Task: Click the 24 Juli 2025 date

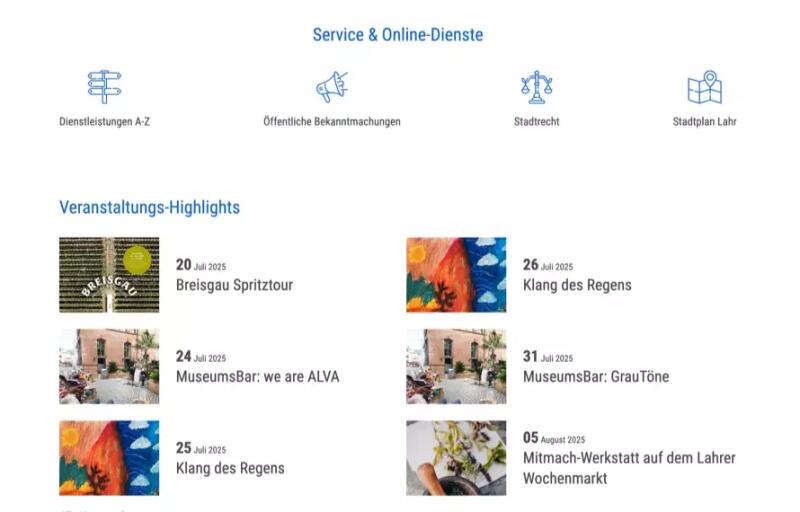Action: (201, 357)
